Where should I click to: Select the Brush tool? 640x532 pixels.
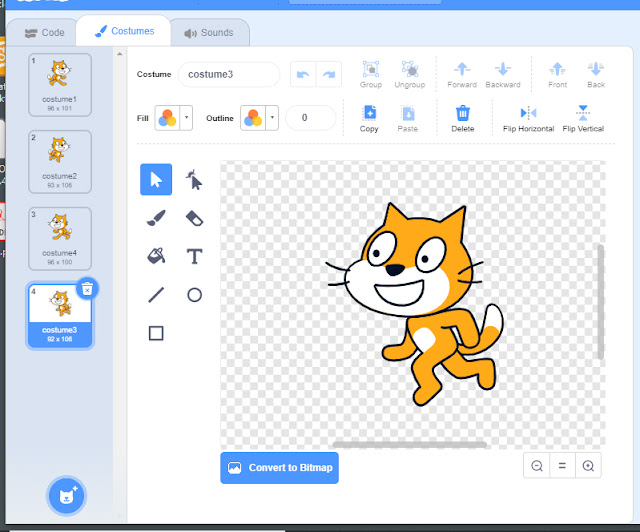[156, 218]
